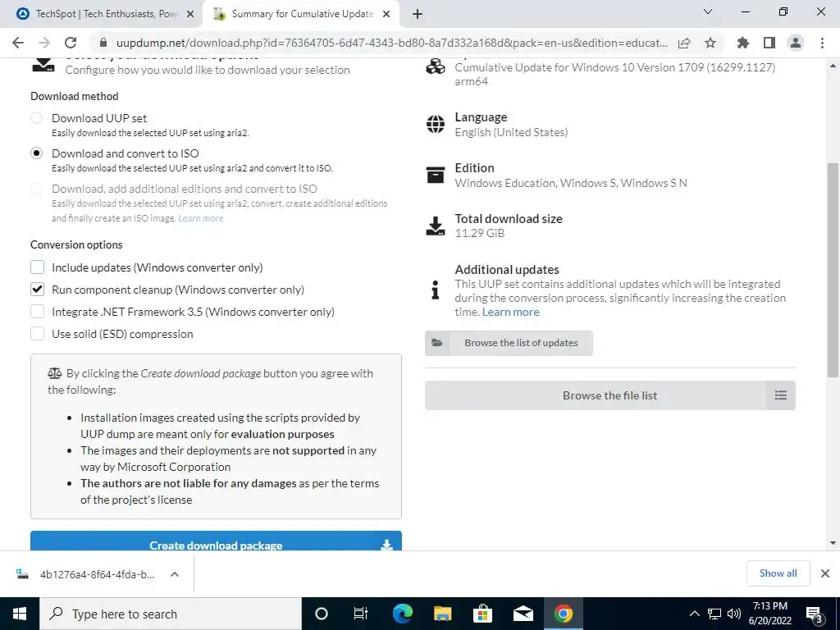Click the site lock icon in address bar
This screenshot has width=840, height=630.
(103, 43)
